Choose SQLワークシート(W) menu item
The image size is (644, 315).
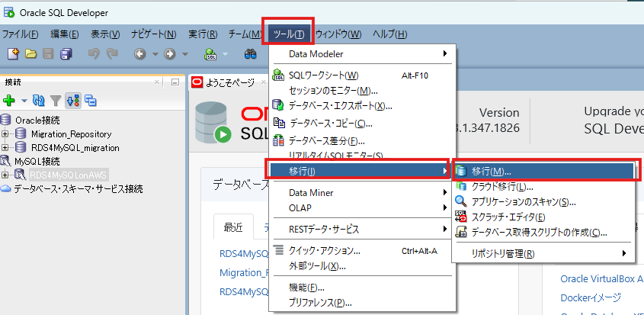coord(363,76)
